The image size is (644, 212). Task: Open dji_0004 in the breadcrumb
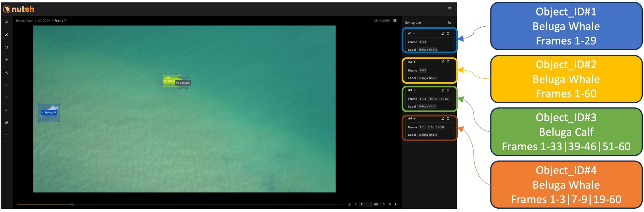[x=44, y=21]
